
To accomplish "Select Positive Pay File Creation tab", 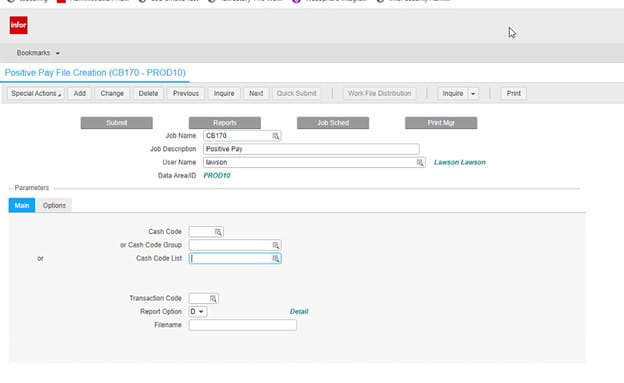I will (95, 73).
